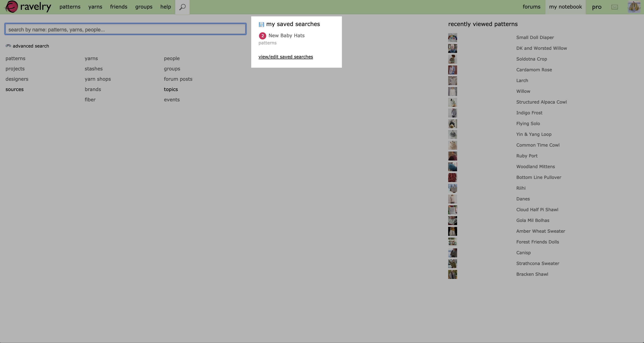The width and height of the screenshot is (644, 343).
Task: Select the sources search category
Action: tap(15, 89)
